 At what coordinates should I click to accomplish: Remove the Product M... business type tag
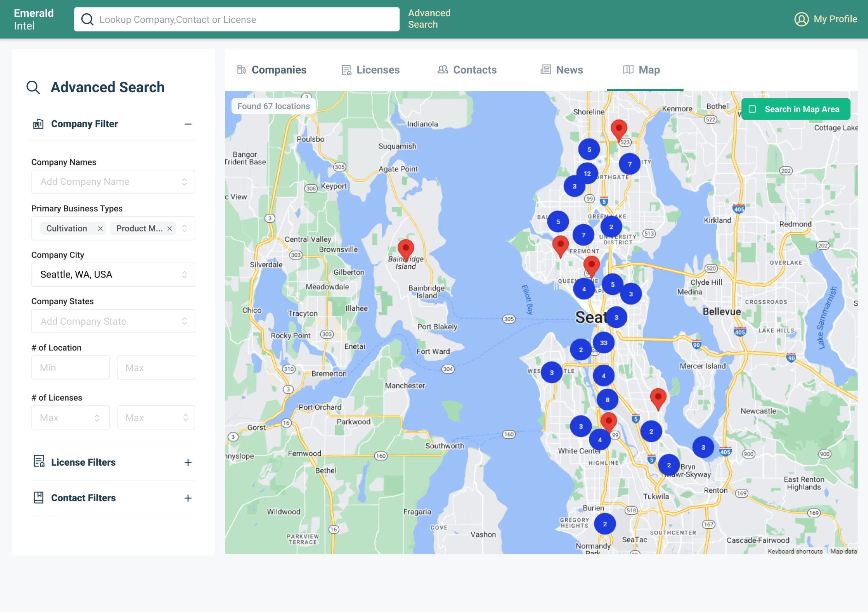pyautogui.click(x=170, y=228)
